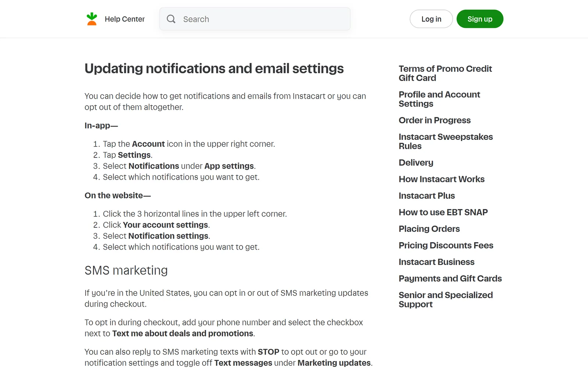
Task: Click the Log in button
Action: (431, 19)
